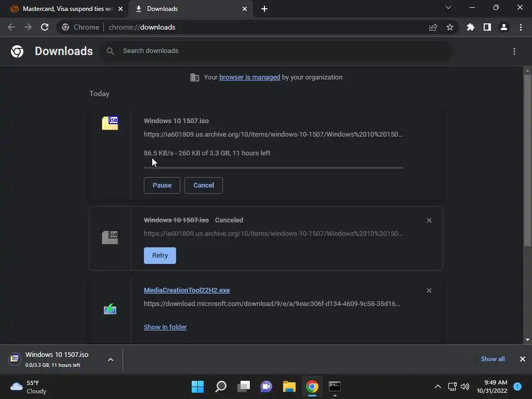Viewport: 532px width, 399px height.
Task: Click the archive.org URL of active download
Action: 273,135
